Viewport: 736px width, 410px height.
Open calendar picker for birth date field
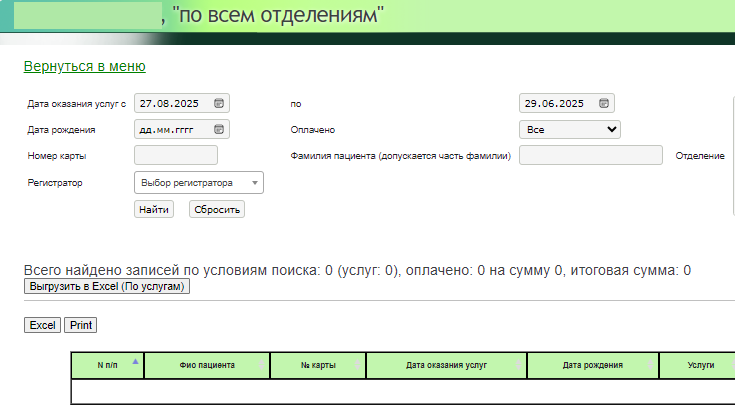(219, 129)
